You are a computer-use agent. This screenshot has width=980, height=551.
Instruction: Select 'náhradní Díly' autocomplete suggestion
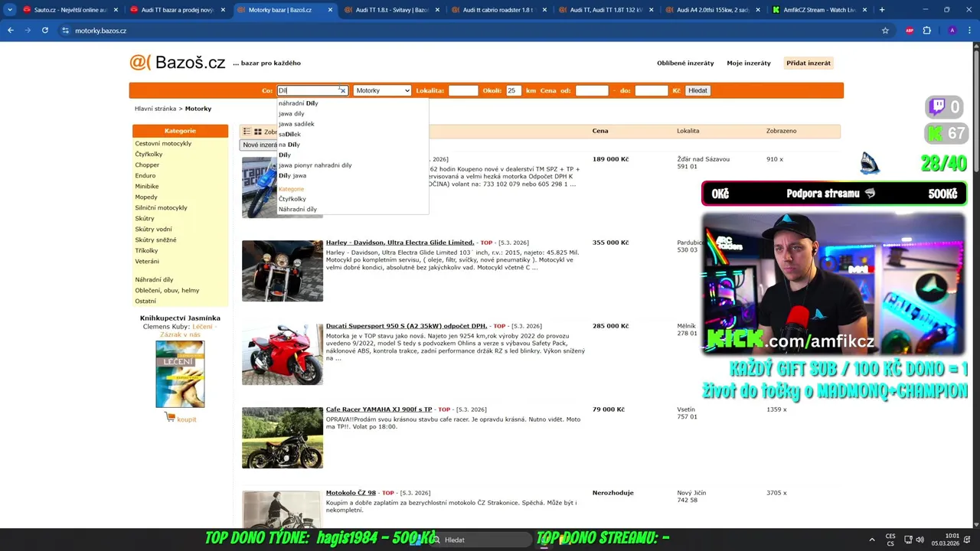pos(299,103)
